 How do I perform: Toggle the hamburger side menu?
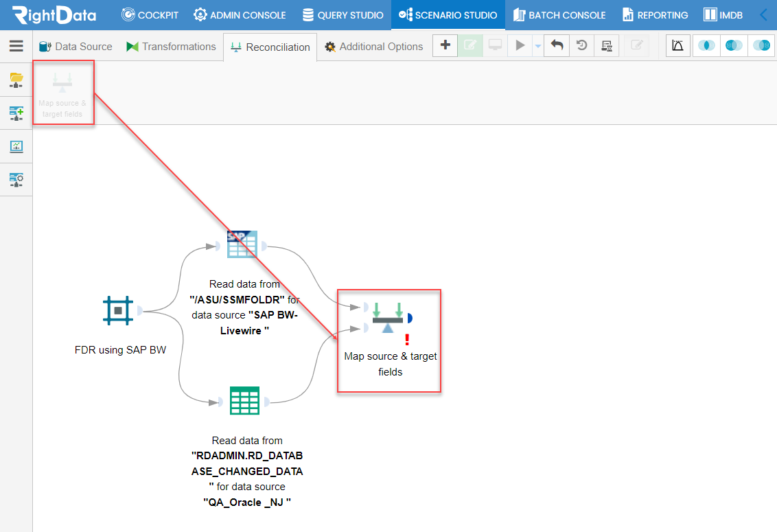point(16,46)
